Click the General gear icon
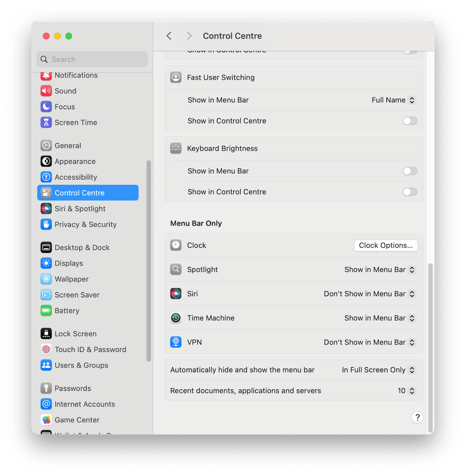466x476 pixels. click(46, 146)
